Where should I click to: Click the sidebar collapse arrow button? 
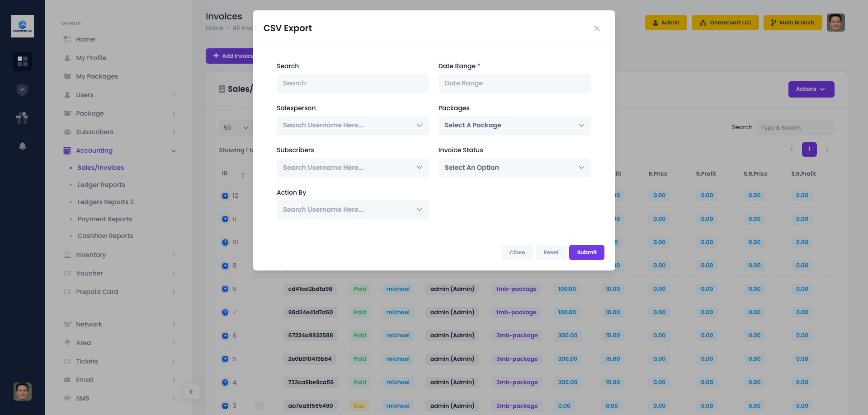pos(192,392)
